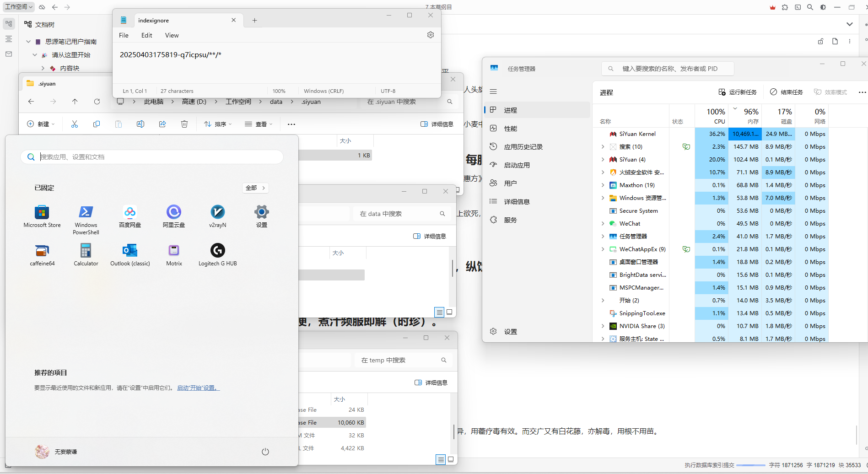868x474 pixels.
Task: Open SiYuan command palette icon
Action: pyautogui.click(x=798, y=7)
